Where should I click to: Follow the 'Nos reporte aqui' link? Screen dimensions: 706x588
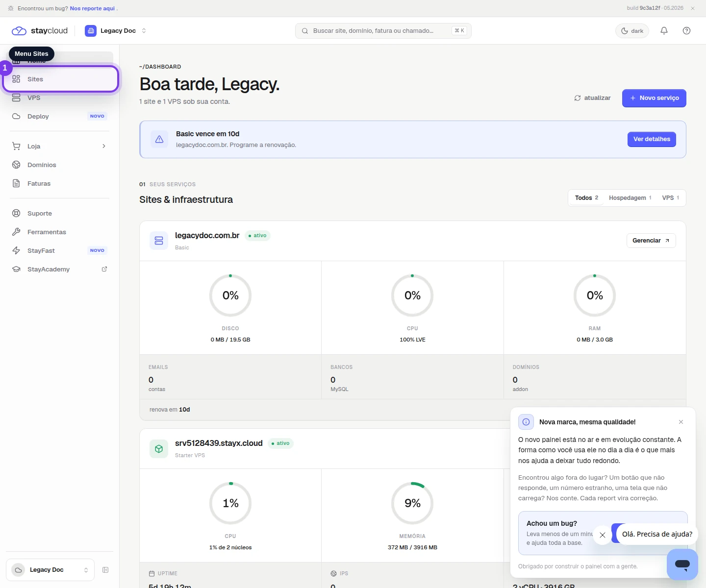point(92,8)
